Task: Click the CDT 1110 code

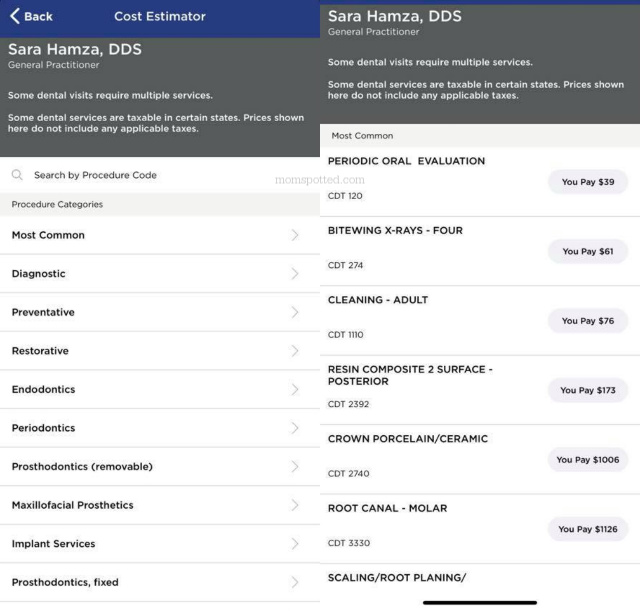Action: click(x=345, y=335)
